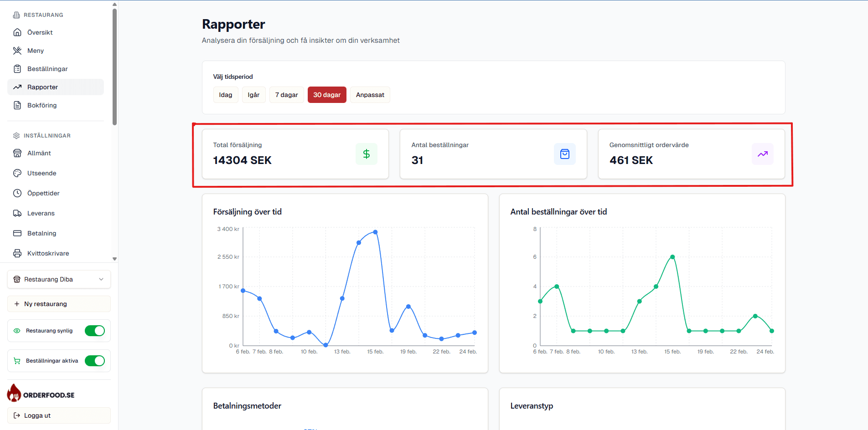Open the ORDERFOOD.SE logo link
868x430 pixels.
pyautogui.click(x=41, y=394)
